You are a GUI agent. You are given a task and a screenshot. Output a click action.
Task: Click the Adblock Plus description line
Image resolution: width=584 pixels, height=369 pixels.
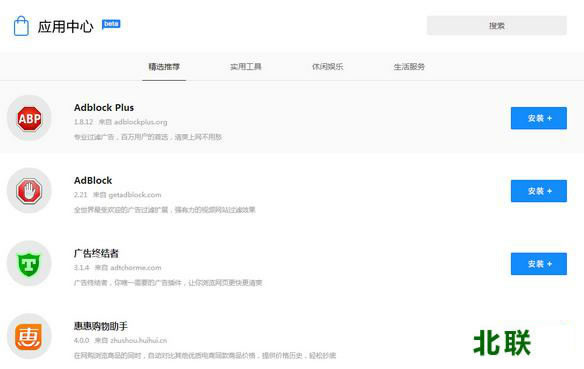coord(148,137)
